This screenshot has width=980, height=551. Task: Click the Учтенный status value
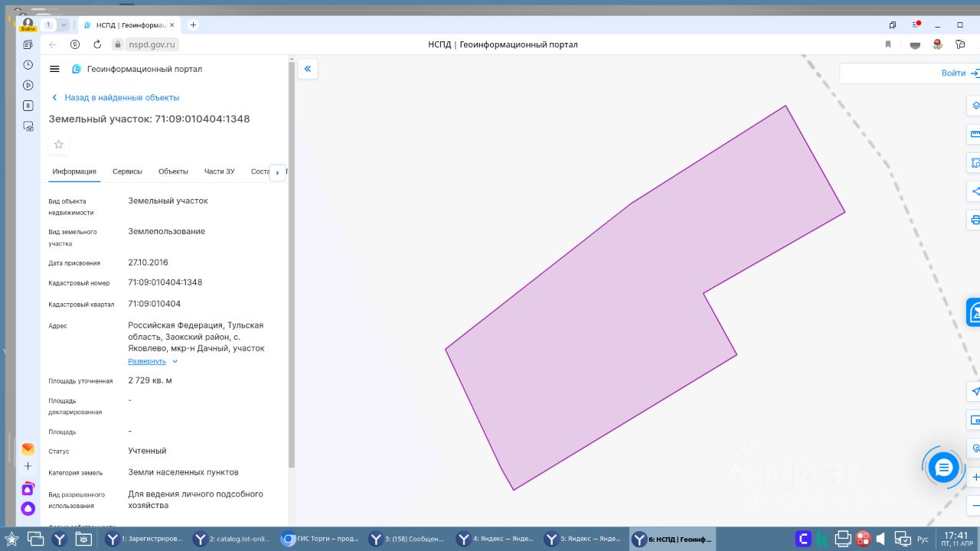147,451
